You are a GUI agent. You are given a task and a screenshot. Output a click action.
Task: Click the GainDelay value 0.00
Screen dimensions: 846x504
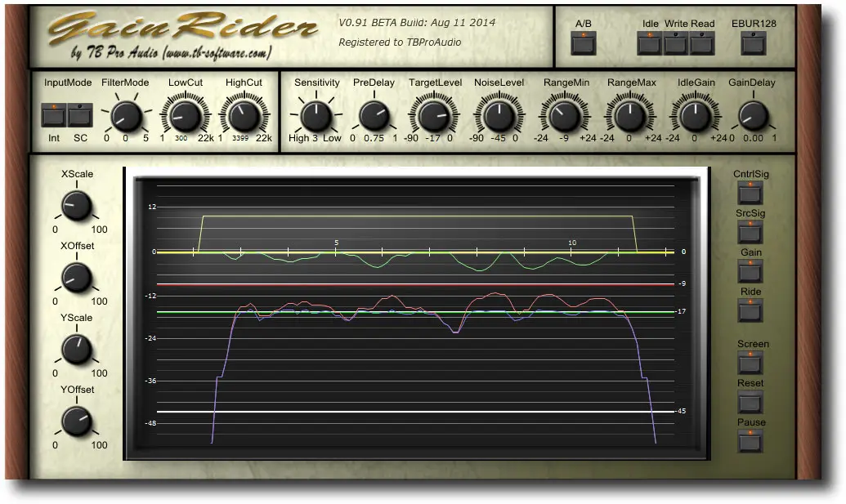[753, 138]
